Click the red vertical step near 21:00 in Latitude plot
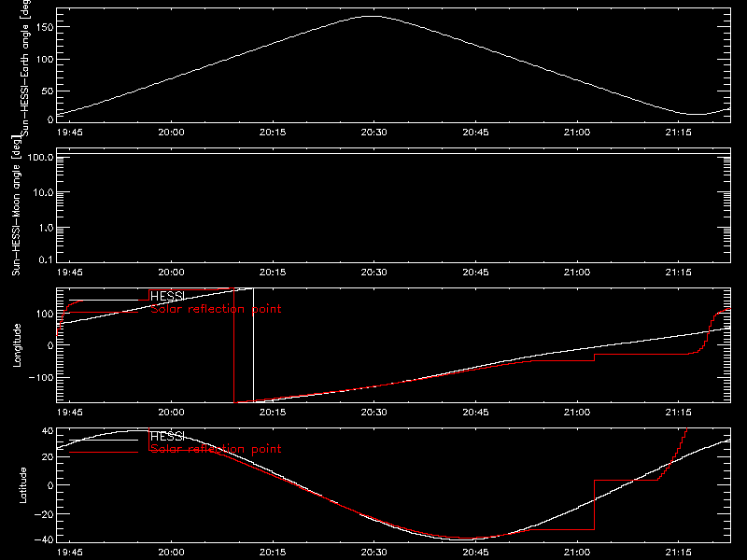 coord(594,505)
